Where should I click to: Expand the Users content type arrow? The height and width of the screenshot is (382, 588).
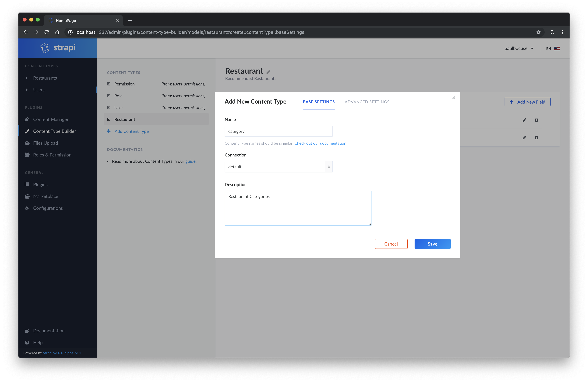(x=27, y=90)
